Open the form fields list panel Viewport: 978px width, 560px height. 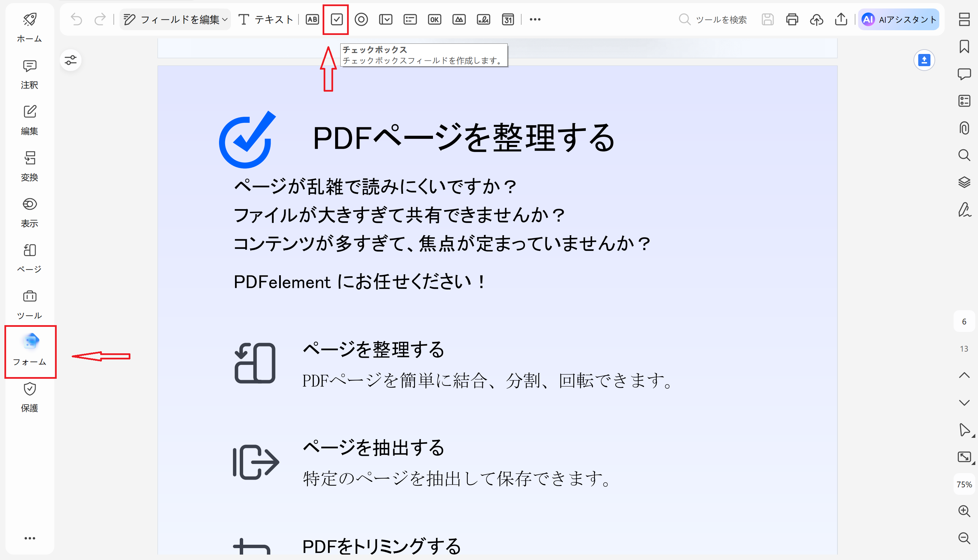coord(964,101)
